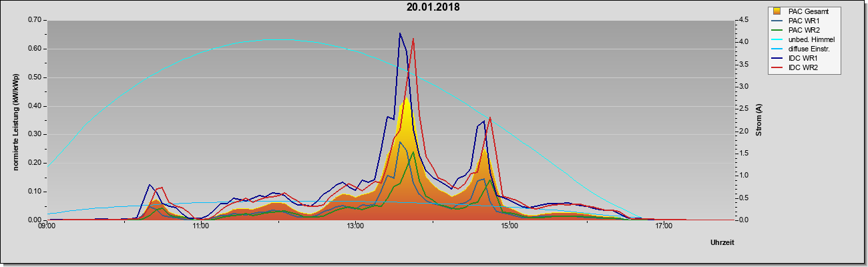Viewport: 868px width, 267px height.
Task: Click the 0.70 left axis value
Action: pyautogui.click(x=35, y=20)
